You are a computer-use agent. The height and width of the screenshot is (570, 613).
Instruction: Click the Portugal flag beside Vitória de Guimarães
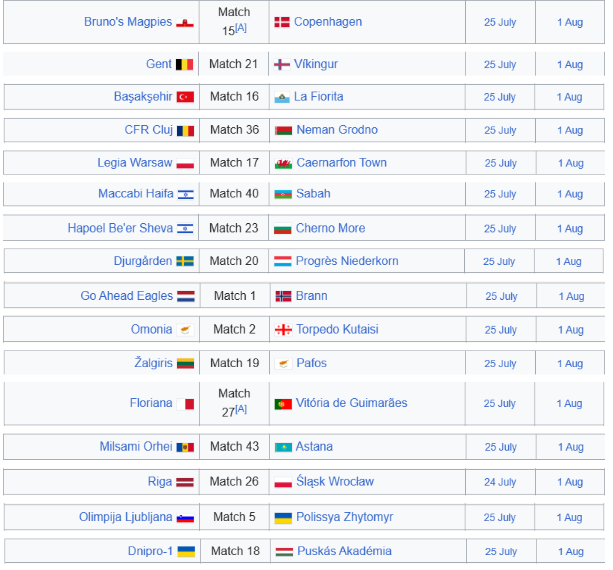[283, 404]
